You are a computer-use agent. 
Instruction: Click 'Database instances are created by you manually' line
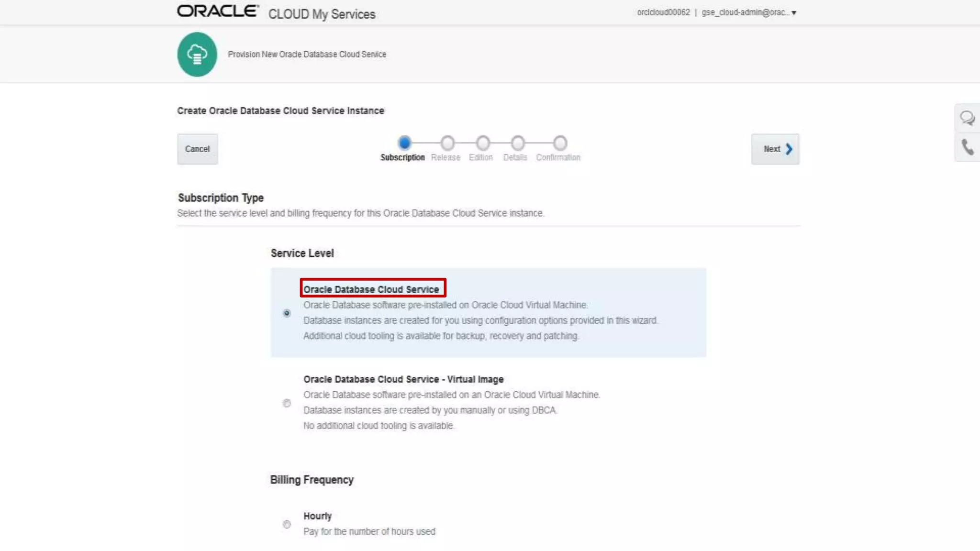(x=430, y=410)
